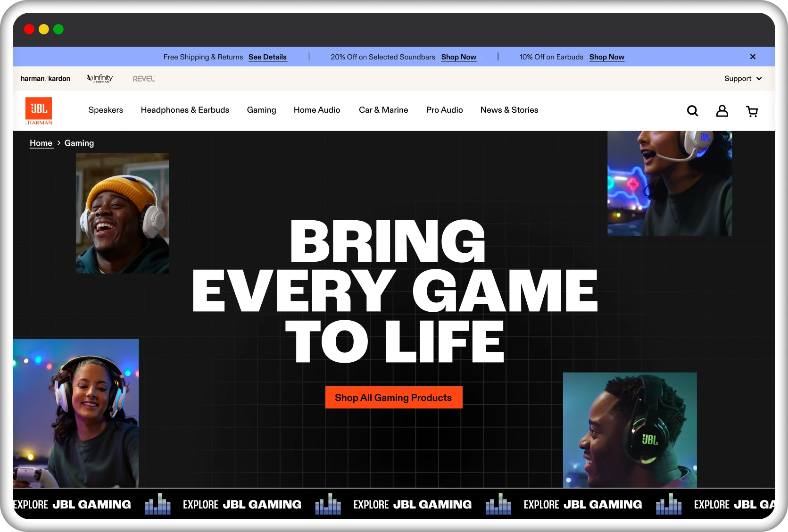Click "20% Off on Selected Soundbars" text

pyautogui.click(x=383, y=57)
